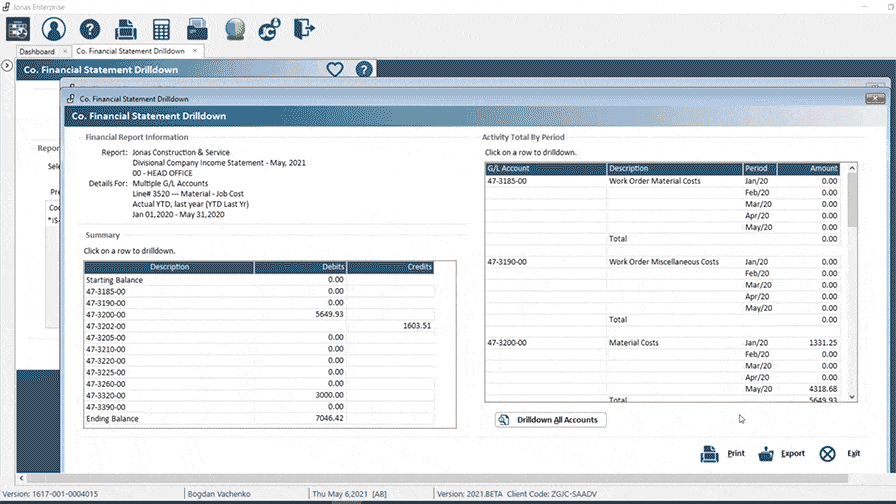896x504 pixels.
Task: Select summary row 47-3200-00
Action: click(x=259, y=314)
